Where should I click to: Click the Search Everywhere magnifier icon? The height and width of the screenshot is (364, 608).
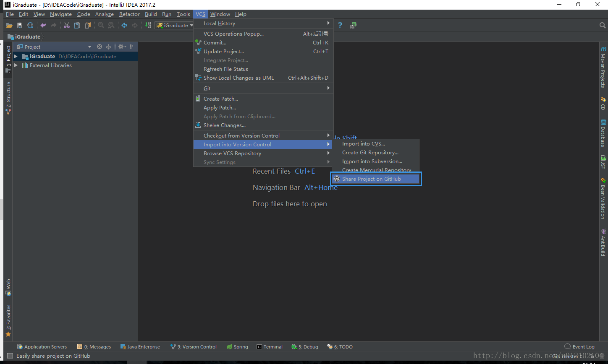(x=603, y=25)
